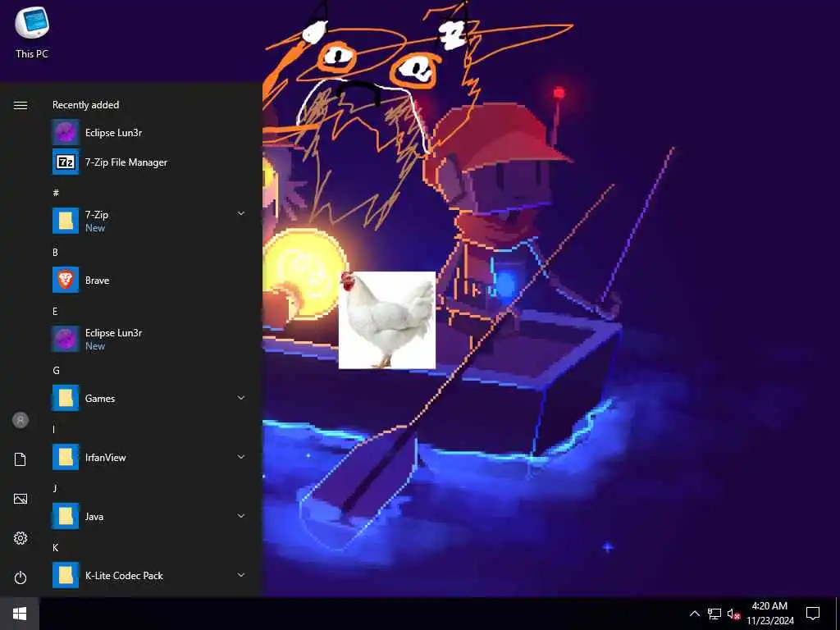Screen dimensions: 840x630
Task: Select the Brave text label
Action: tap(97, 281)
